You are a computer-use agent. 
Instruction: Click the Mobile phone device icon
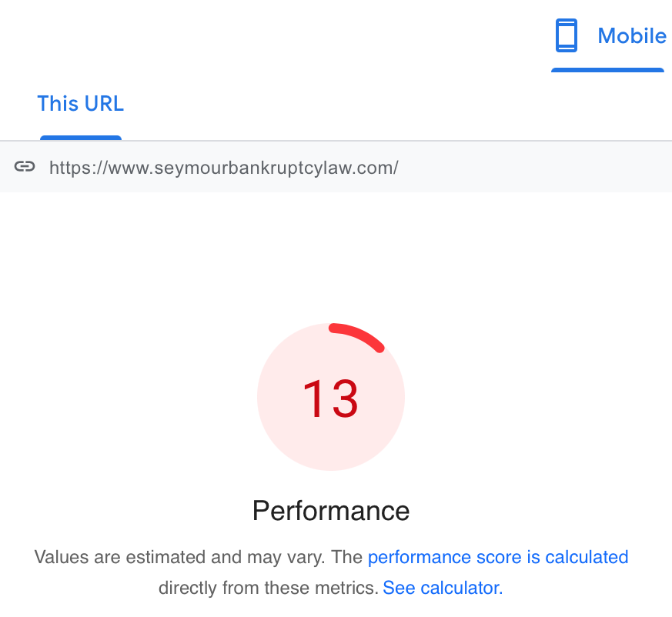[566, 35]
